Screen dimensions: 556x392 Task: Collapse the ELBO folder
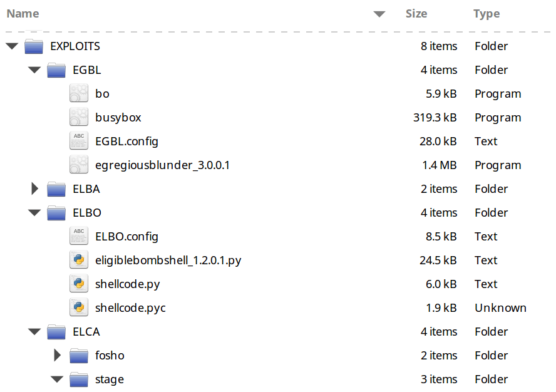point(34,213)
